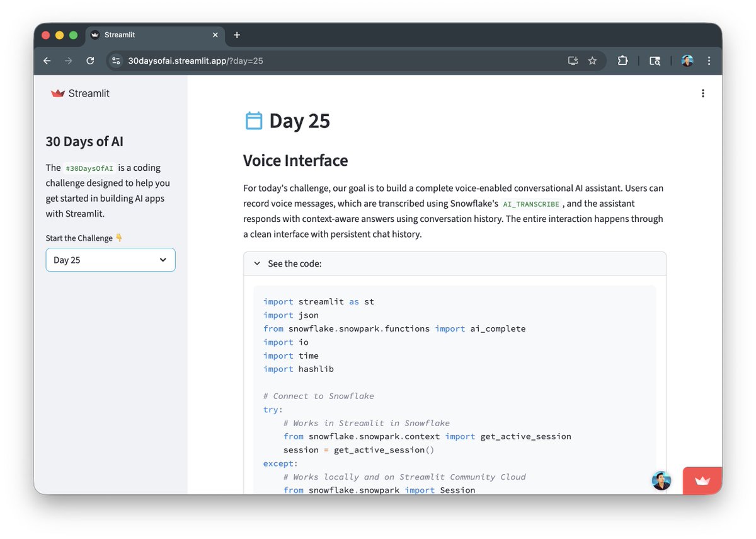Bookmark this page with the star icon
The height and width of the screenshot is (539, 756).
coord(592,61)
